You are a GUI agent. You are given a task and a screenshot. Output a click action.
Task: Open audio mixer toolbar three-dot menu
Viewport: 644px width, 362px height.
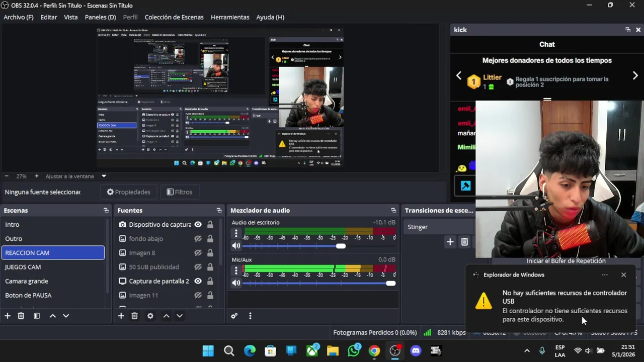pyautogui.click(x=250, y=316)
